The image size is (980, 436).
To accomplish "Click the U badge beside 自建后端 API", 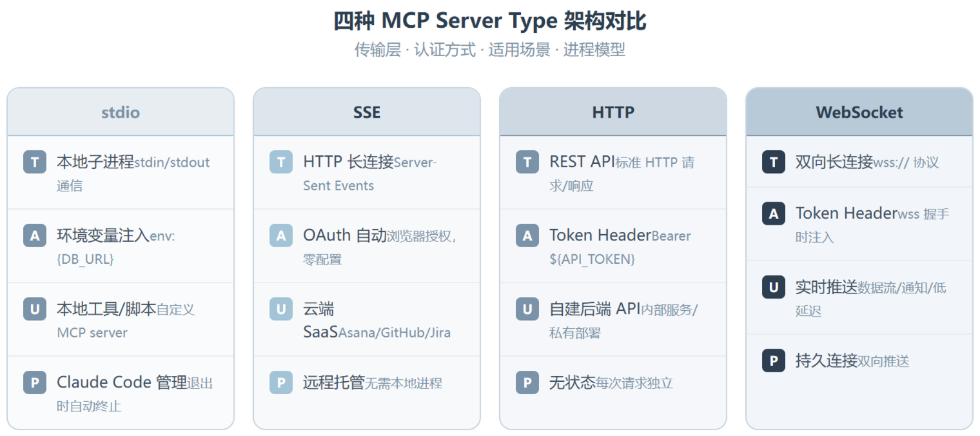I will point(527,309).
